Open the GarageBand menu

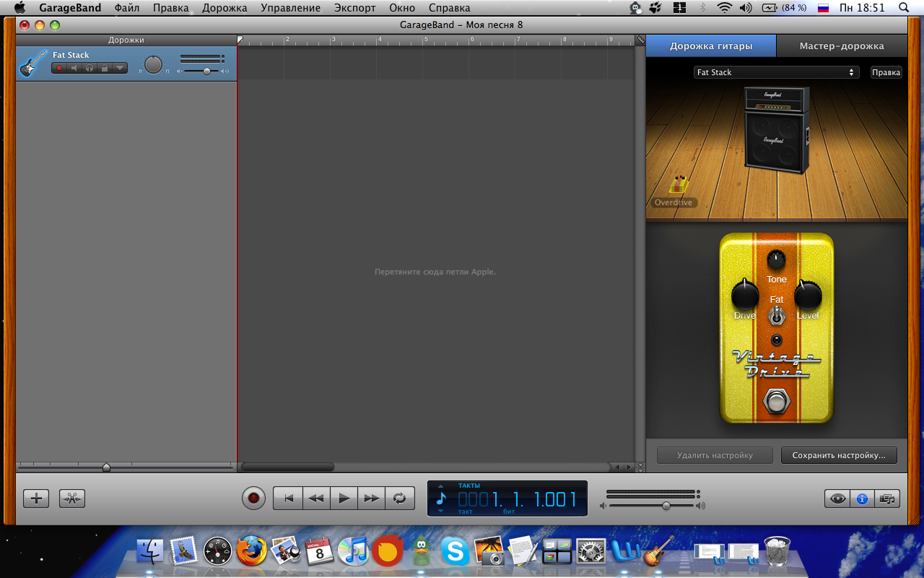coord(70,8)
